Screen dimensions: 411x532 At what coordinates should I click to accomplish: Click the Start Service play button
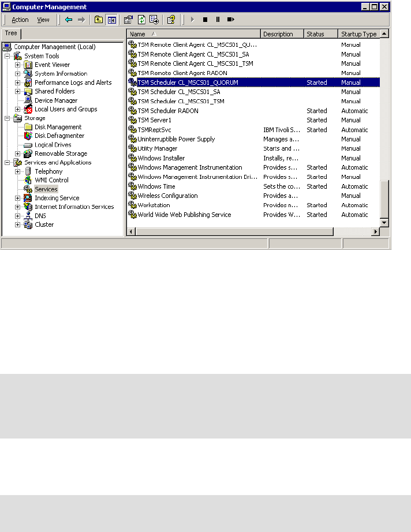click(x=192, y=20)
